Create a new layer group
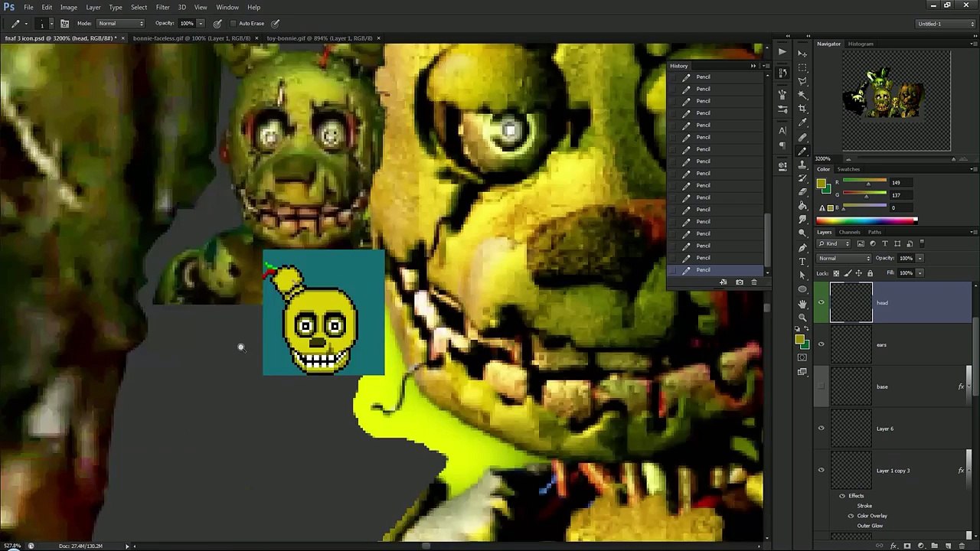The image size is (980, 551). point(935,546)
